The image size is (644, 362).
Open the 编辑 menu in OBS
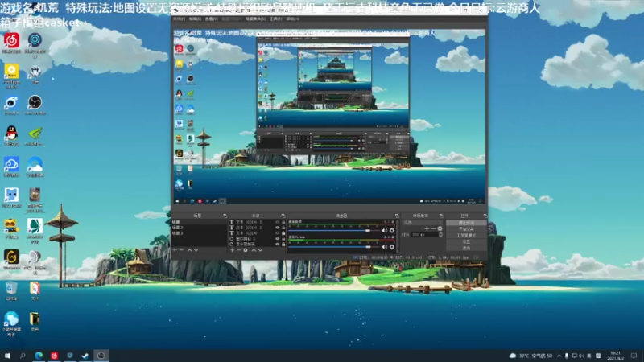(x=195, y=19)
